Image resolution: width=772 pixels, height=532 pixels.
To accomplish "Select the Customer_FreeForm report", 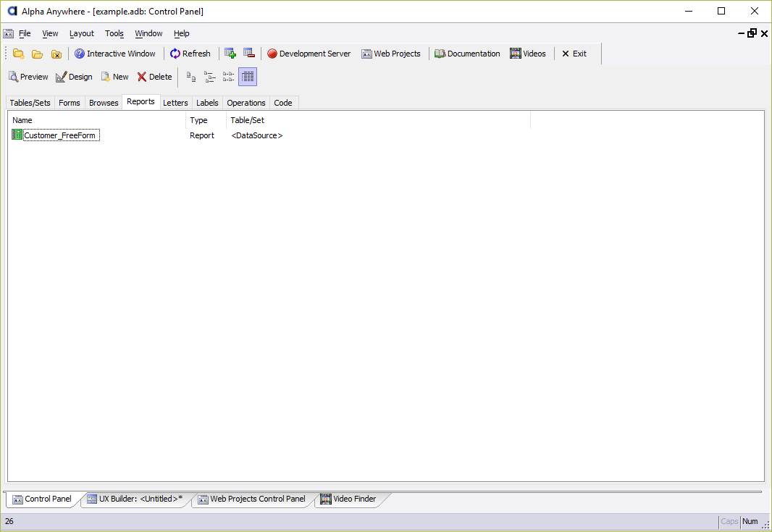I will click(61, 135).
